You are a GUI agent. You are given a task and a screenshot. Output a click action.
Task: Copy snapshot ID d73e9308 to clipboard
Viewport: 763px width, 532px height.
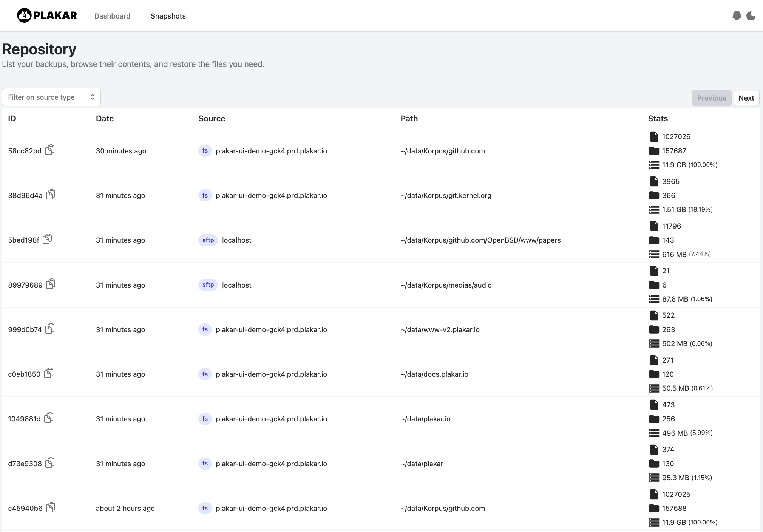[50, 463]
